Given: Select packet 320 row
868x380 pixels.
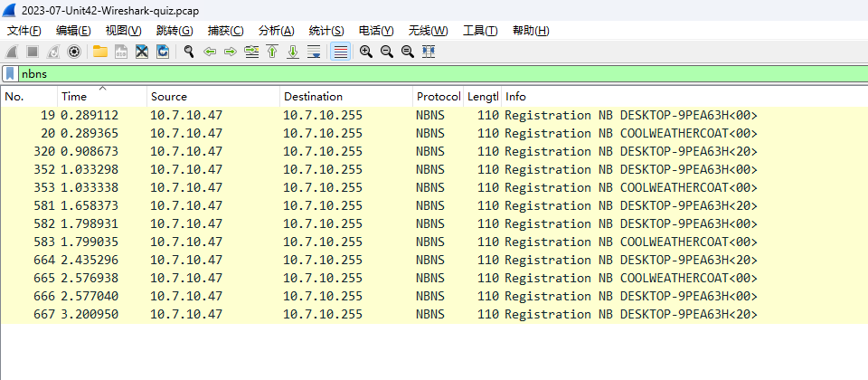Looking at the screenshot, I should (434, 151).
